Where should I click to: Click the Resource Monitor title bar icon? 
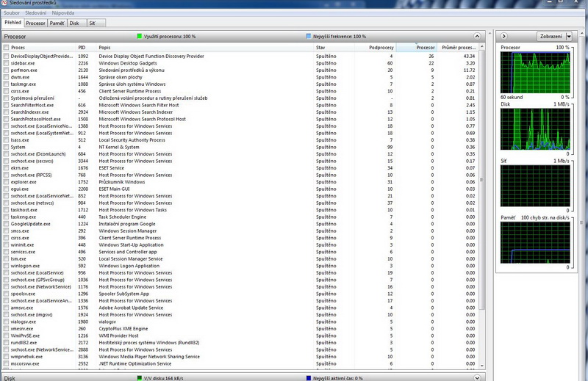(x=4, y=4)
